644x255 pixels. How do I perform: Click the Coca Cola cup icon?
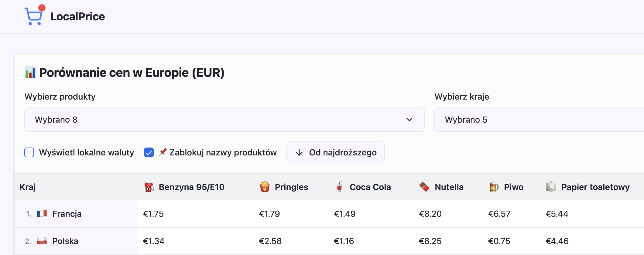tap(339, 187)
